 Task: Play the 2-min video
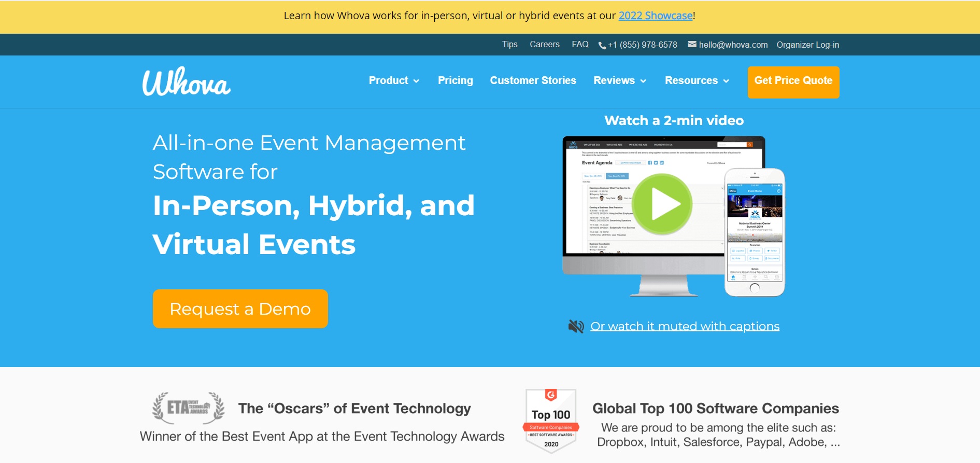(x=662, y=204)
